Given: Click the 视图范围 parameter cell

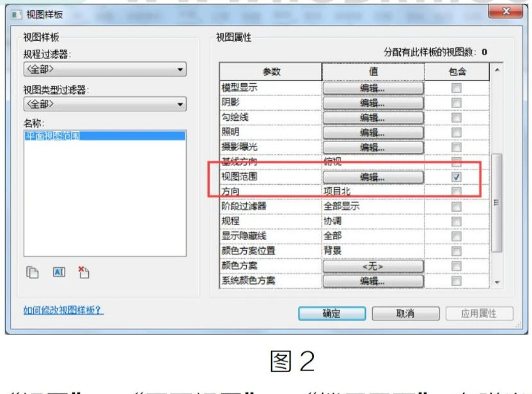Looking at the screenshot, I should [x=270, y=177].
